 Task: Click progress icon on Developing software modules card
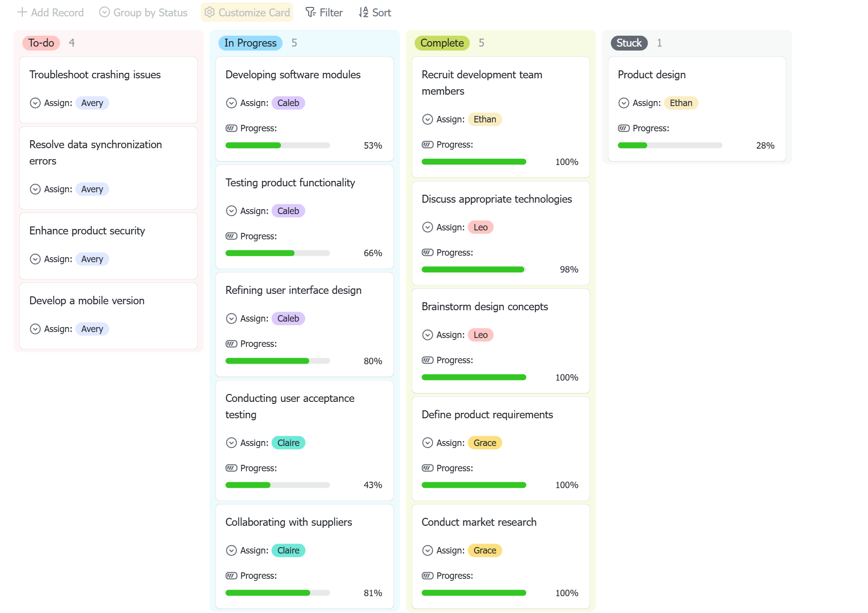[231, 128]
